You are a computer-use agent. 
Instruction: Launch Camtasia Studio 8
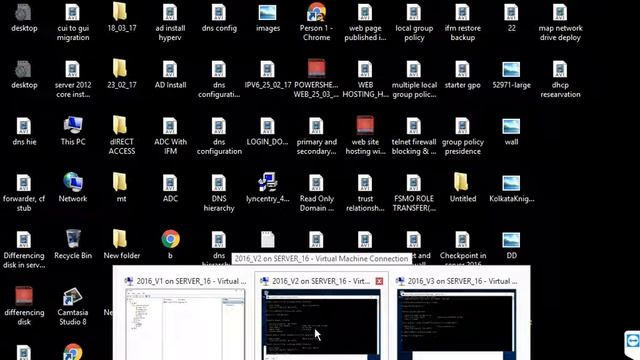[x=73, y=296]
